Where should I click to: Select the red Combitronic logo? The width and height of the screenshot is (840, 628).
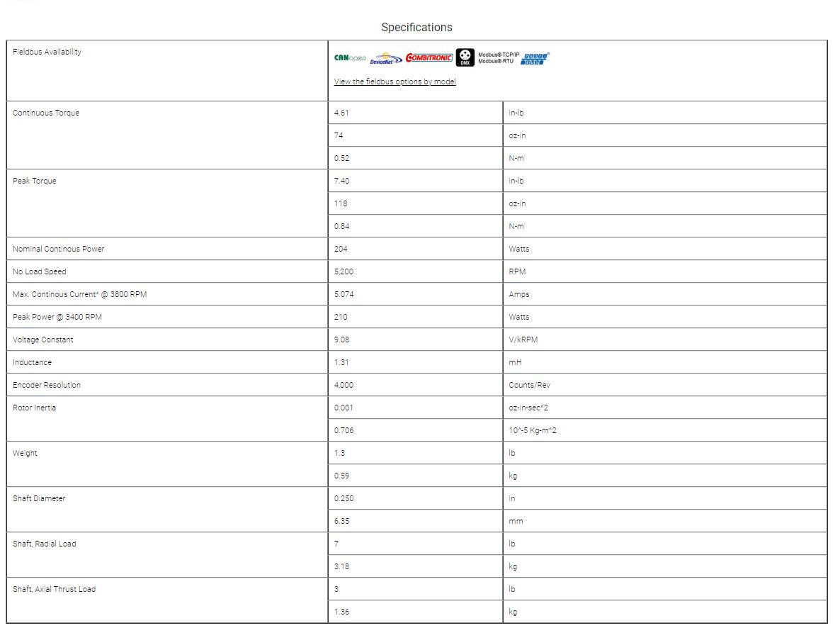click(429, 58)
